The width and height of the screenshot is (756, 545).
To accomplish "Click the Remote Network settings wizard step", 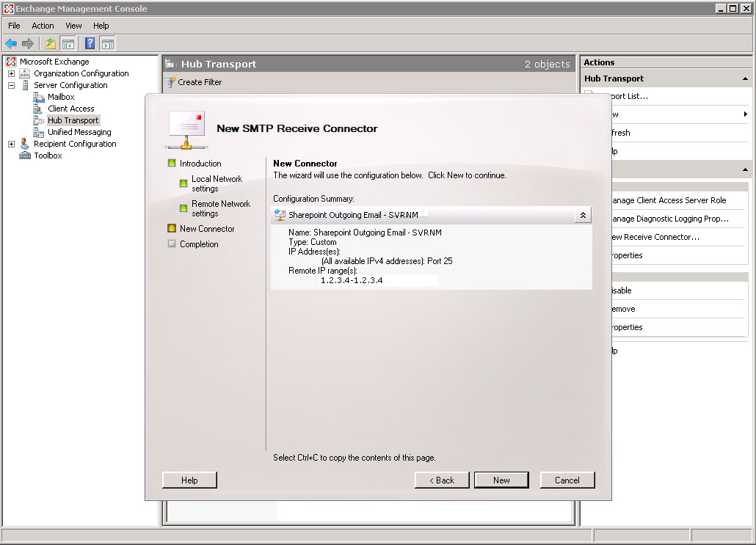I will pos(221,208).
